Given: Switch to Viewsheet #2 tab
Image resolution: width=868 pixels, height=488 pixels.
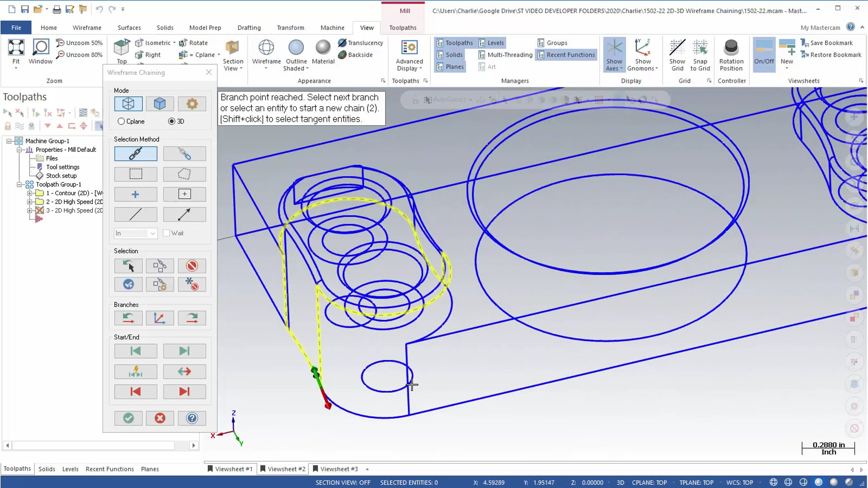Looking at the screenshot, I should [x=285, y=469].
